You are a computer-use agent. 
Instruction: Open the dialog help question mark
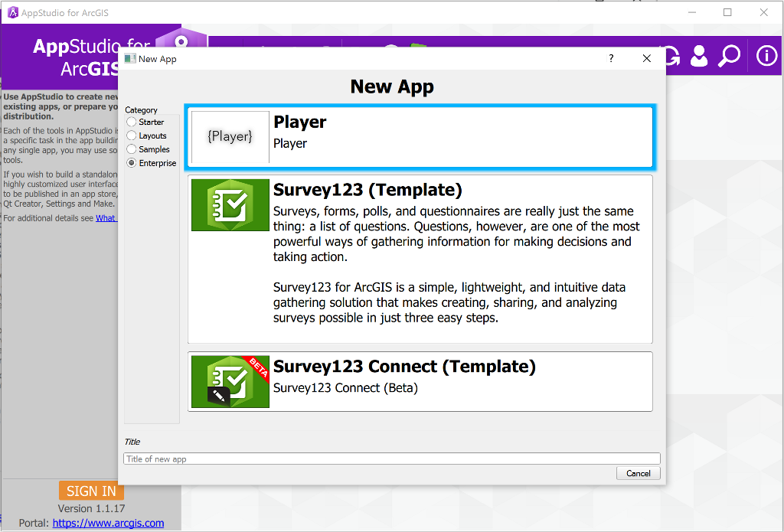611,58
